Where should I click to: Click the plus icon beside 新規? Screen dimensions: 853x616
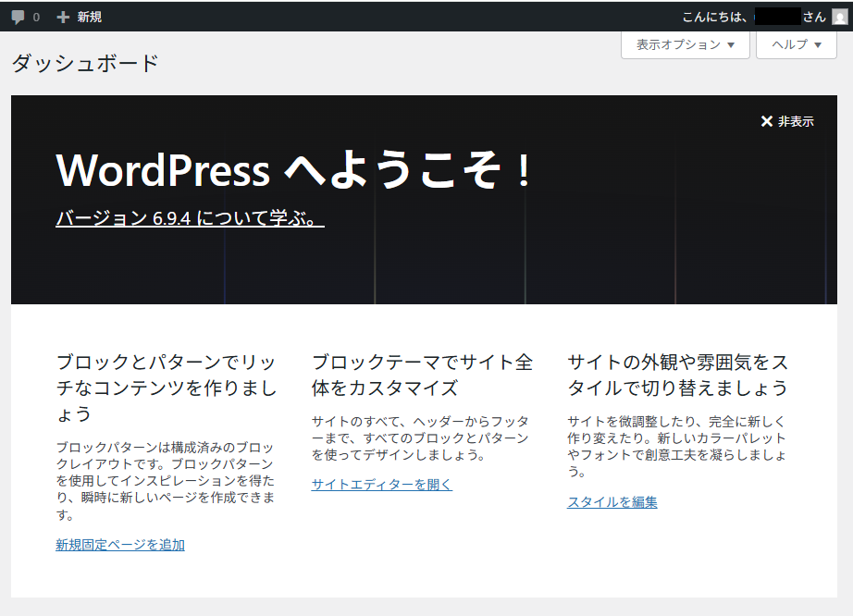(x=63, y=17)
